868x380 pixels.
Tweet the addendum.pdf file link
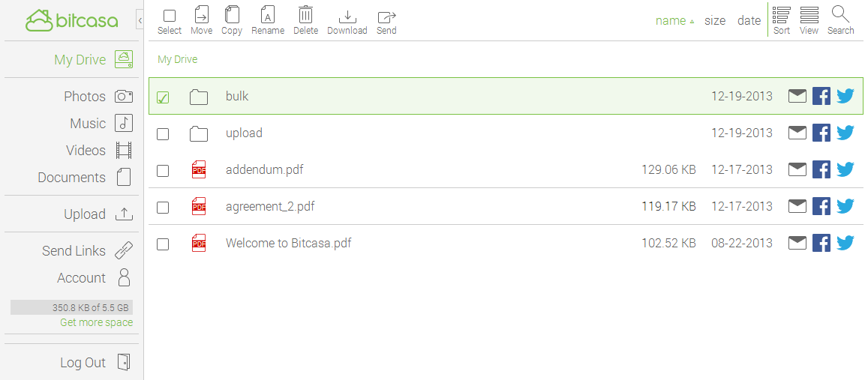click(x=845, y=169)
